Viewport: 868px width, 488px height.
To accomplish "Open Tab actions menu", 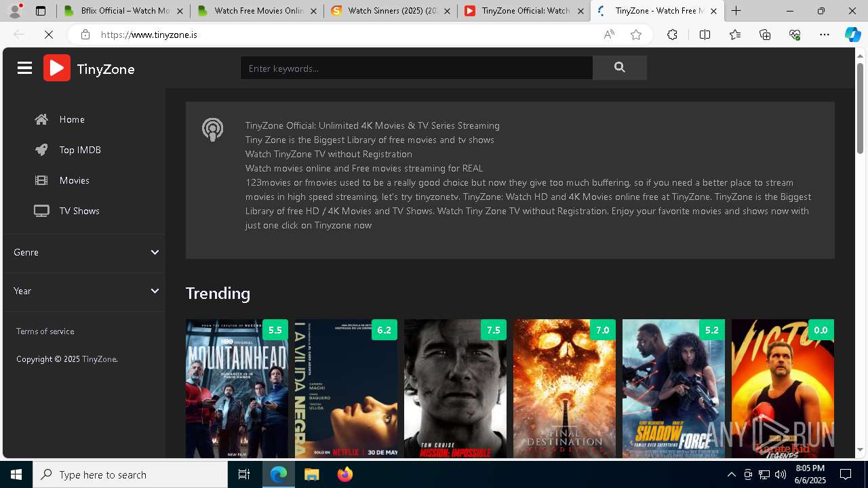I will (x=41, y=11).
